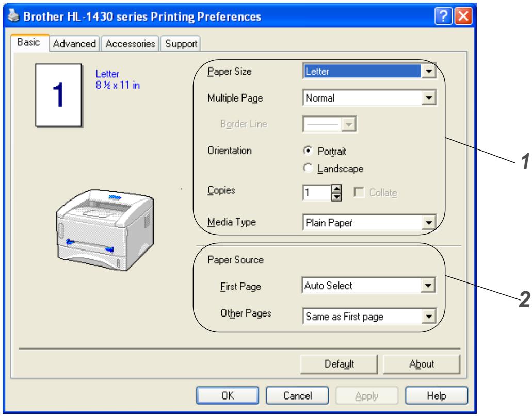Viewport: 532px width, 416px height.
Task: Close the Printing Preferences dialog
Action: click(463, 16)
